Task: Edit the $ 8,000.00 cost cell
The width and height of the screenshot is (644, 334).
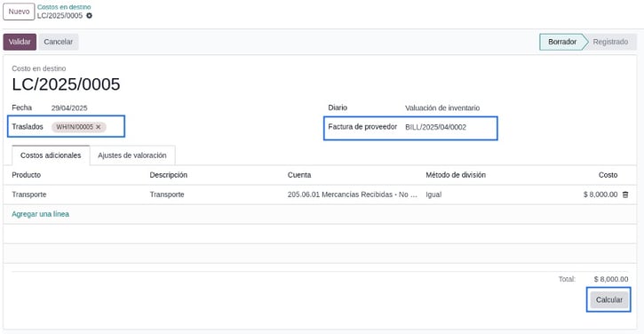Action: [x=600, y=195]
